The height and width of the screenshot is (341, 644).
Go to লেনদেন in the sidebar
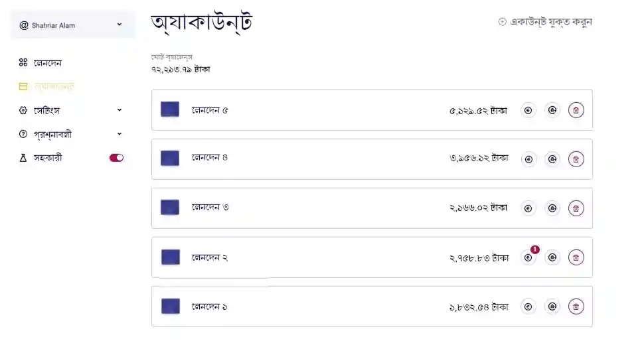click(47, 63)
